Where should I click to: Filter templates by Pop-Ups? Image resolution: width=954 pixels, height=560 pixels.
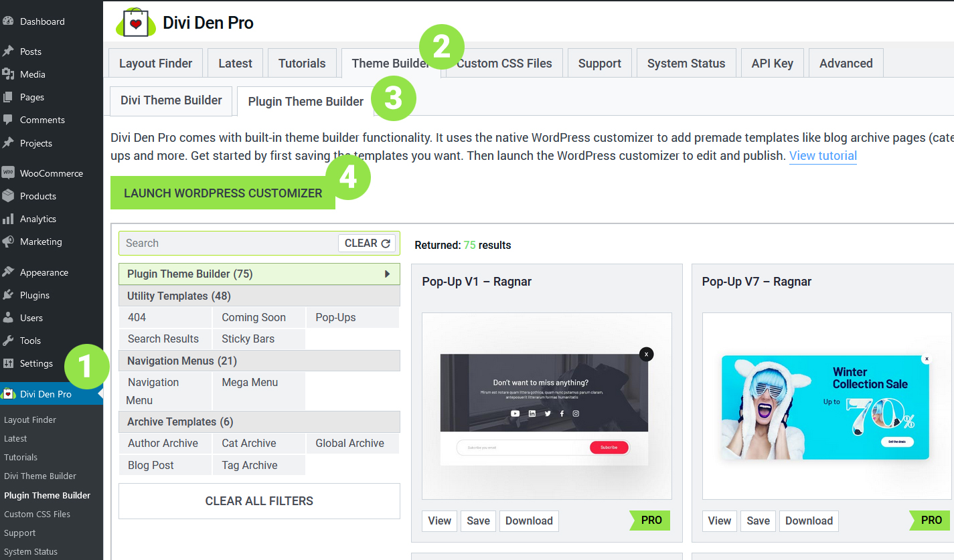point(335,318)
